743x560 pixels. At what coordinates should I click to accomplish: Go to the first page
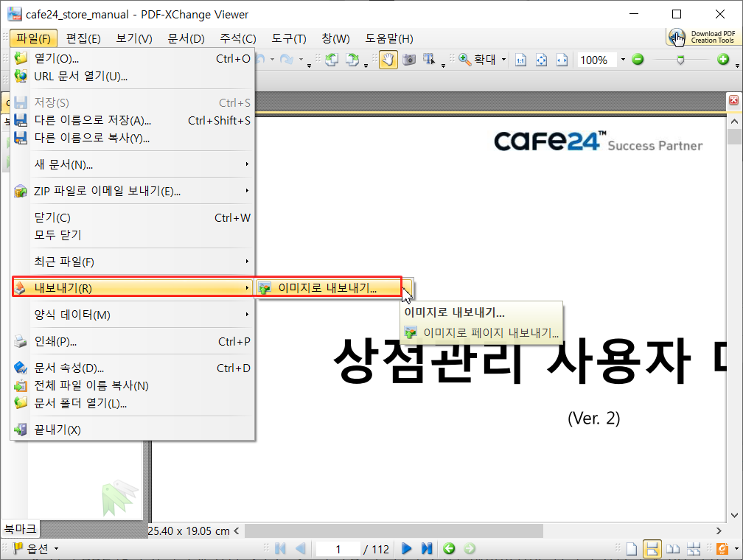(x=280, y=549)
